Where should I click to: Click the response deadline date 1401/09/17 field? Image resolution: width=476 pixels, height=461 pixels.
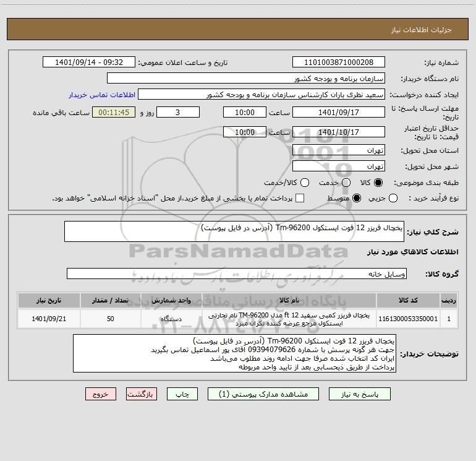click(339, 112)
